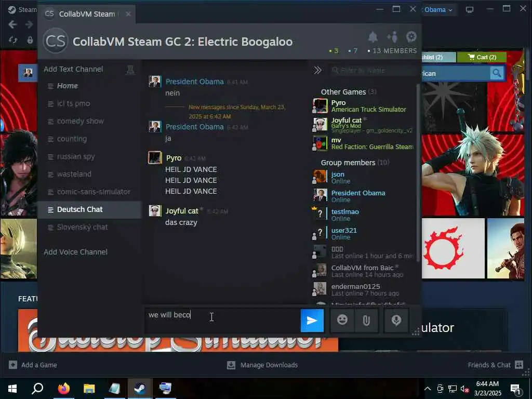
Task: Open chat notification bell settings
Action: coord(373,37)
